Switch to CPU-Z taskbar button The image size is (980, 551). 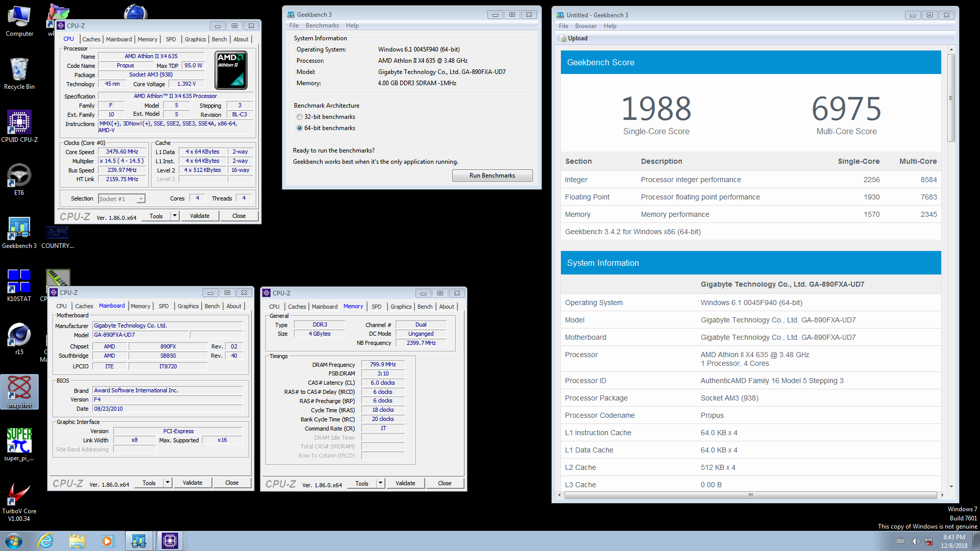170,541
